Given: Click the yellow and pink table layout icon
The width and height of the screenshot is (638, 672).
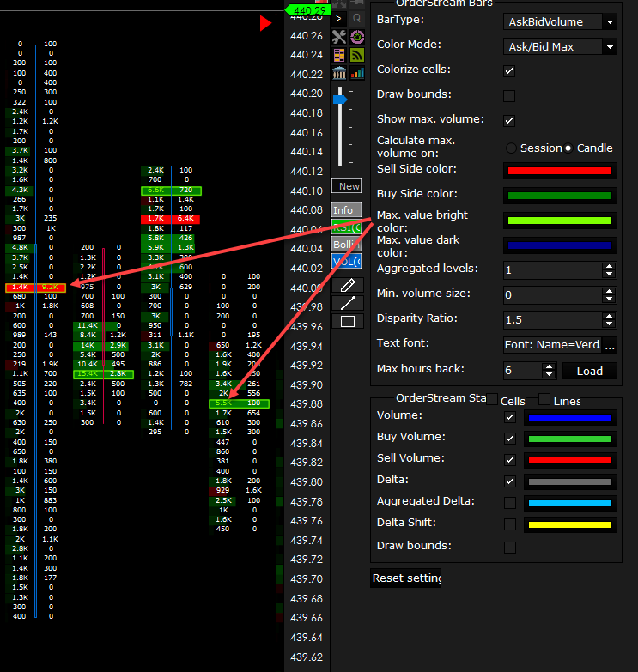Looking at the screenshot, I should [x=339, y=55].
